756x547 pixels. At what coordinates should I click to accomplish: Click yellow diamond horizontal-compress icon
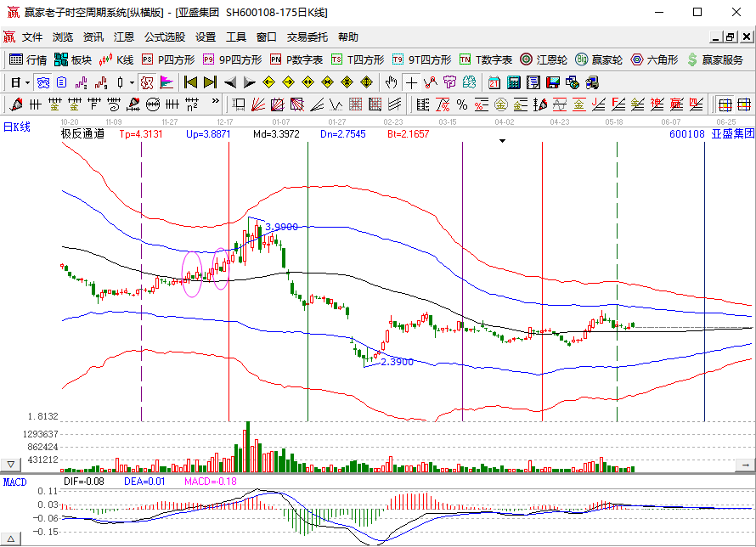click(x=327, y=83)
